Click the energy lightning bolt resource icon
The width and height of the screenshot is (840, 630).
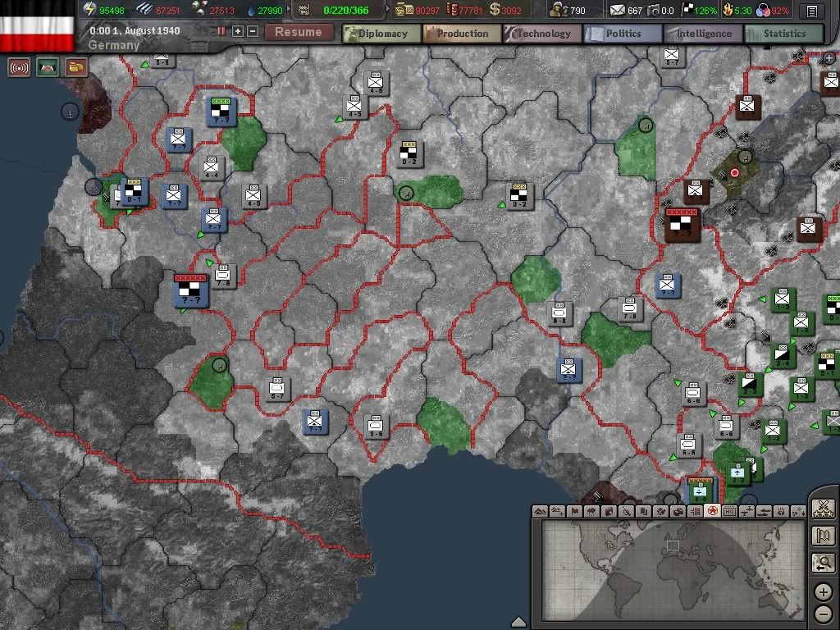pos(90,9)
